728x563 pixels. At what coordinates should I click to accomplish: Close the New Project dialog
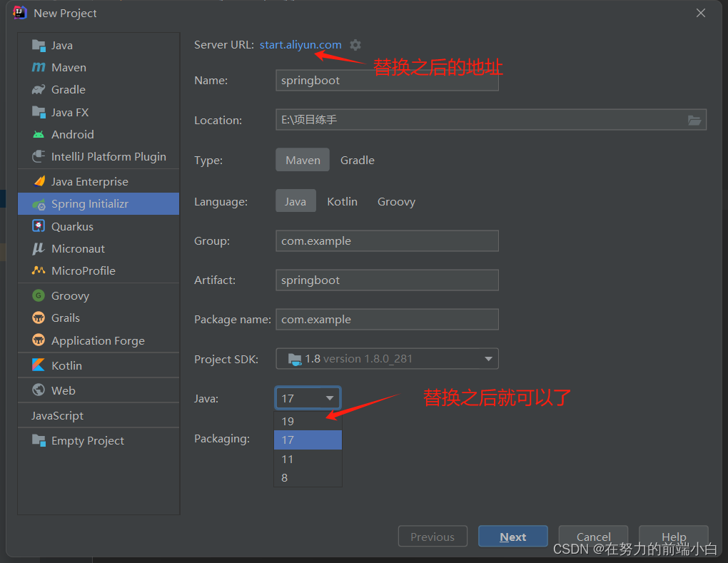pyautogui.click(x=701, y=13)
